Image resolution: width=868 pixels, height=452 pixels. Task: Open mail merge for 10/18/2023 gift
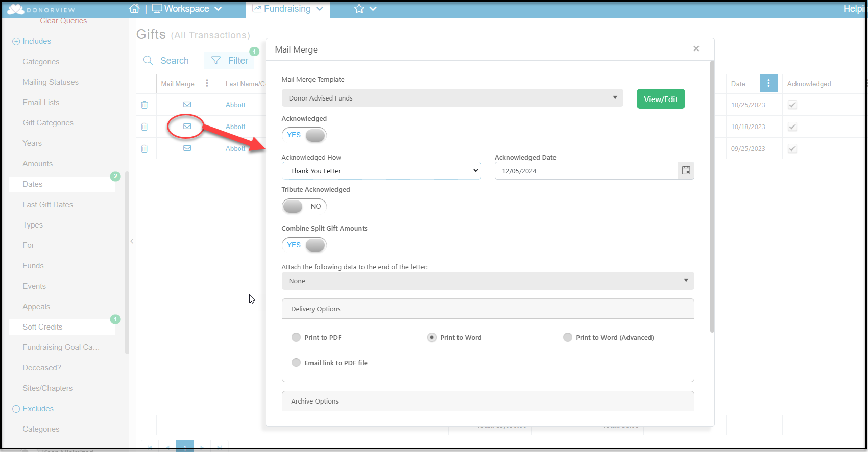(x=187, y=126)
